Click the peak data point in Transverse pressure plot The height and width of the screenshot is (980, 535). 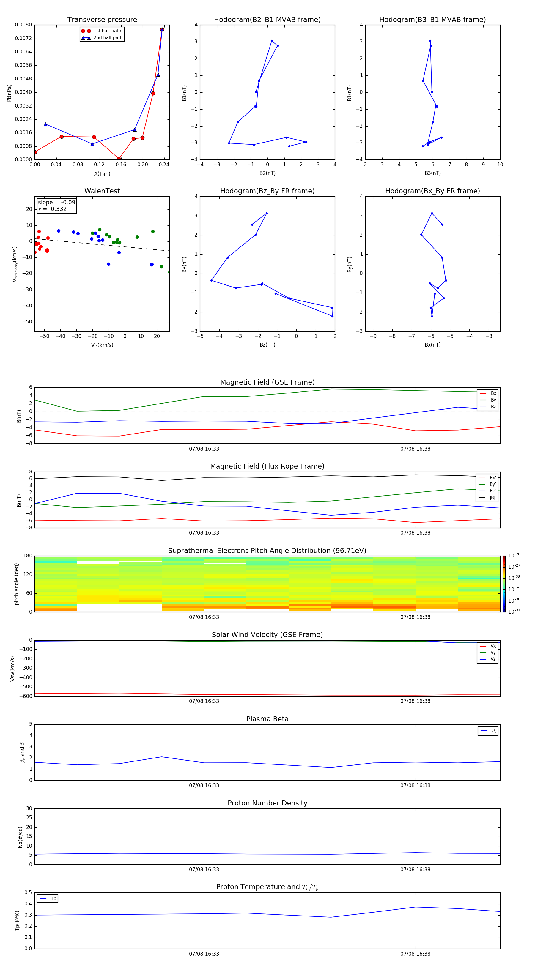(x=162, y=30)
